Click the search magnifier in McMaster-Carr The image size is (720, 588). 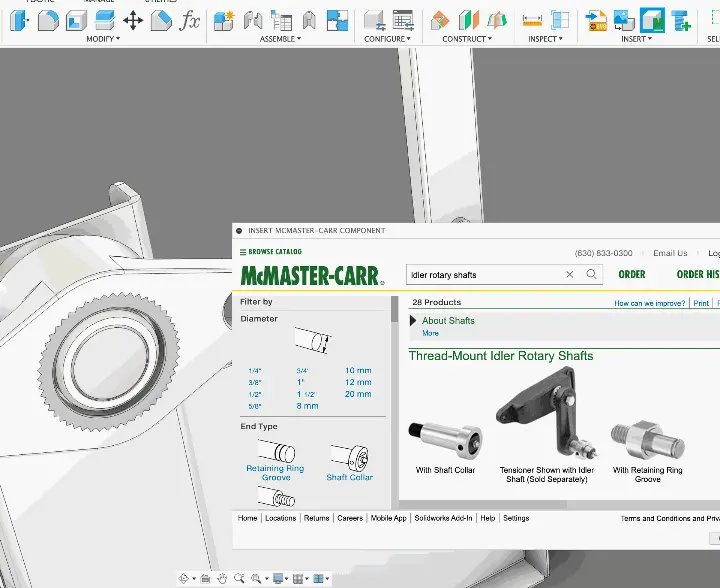tap(592, 274)
